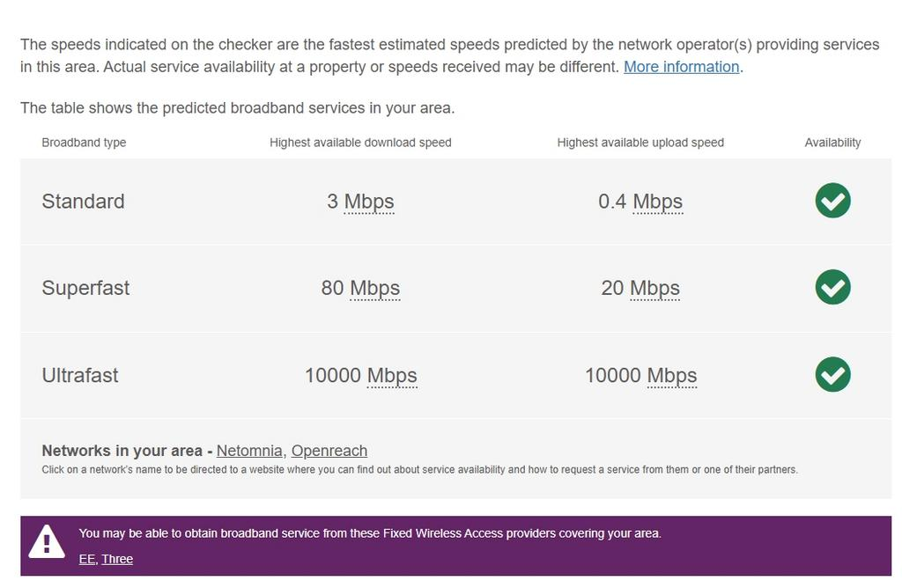The image size is (902, 588).
Task: Click the Highest available upload speed header
Action: 640,143
